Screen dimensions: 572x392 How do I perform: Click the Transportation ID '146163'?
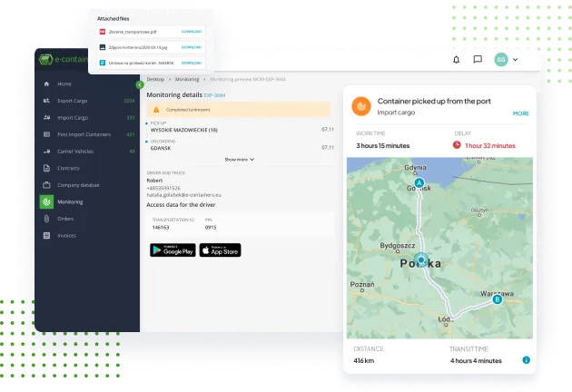(161, 227)
